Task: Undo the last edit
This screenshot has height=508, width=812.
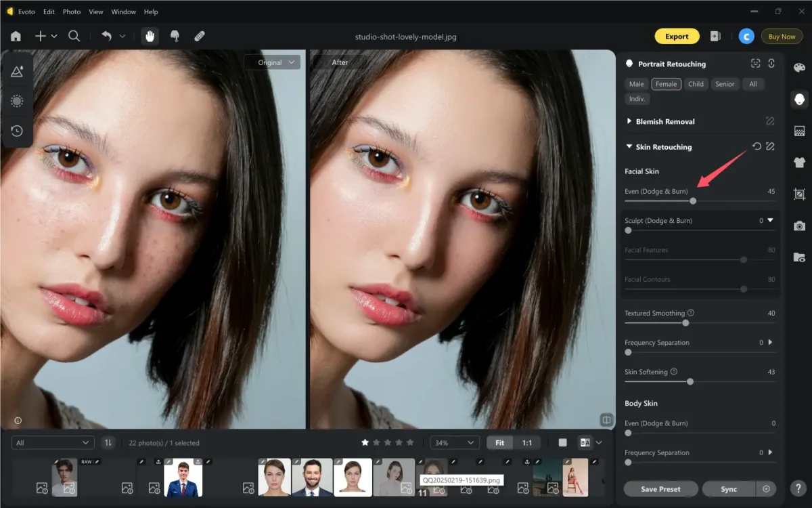Action: pos(106,37)
